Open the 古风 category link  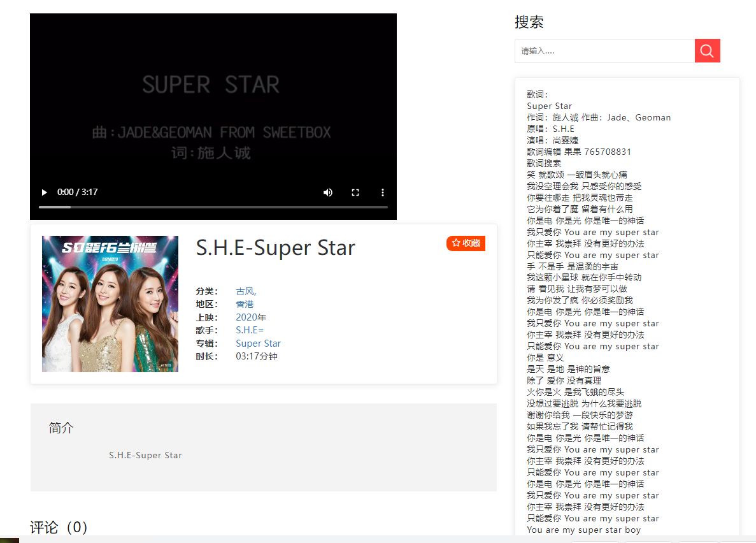click(x=246, y=291)
